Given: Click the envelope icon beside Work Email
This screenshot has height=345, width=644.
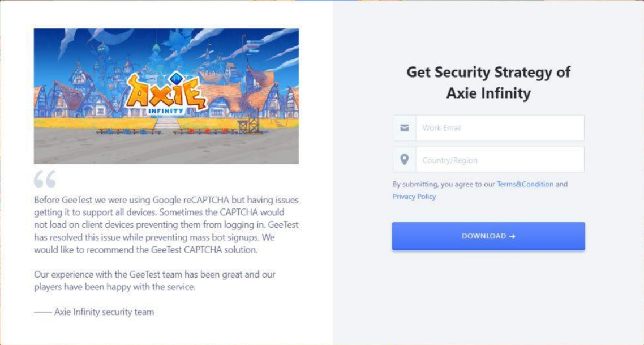Looking at the screenshot, I should tap(404, 128).
